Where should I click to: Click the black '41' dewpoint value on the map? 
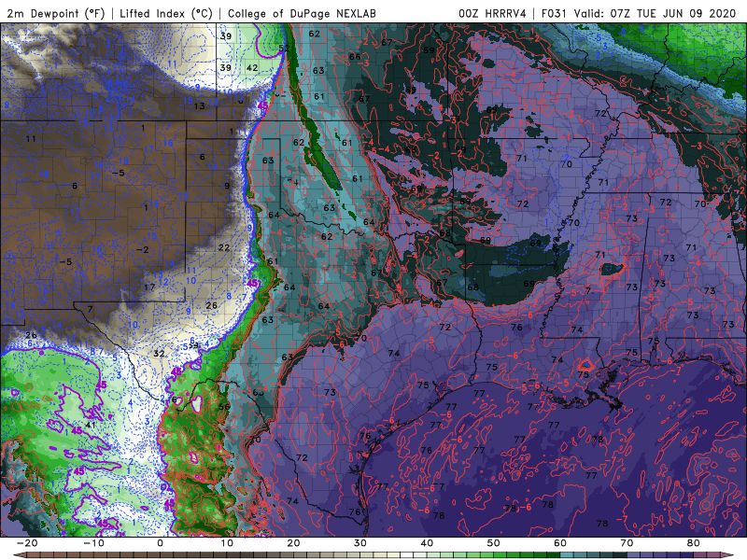click(91, 425)
